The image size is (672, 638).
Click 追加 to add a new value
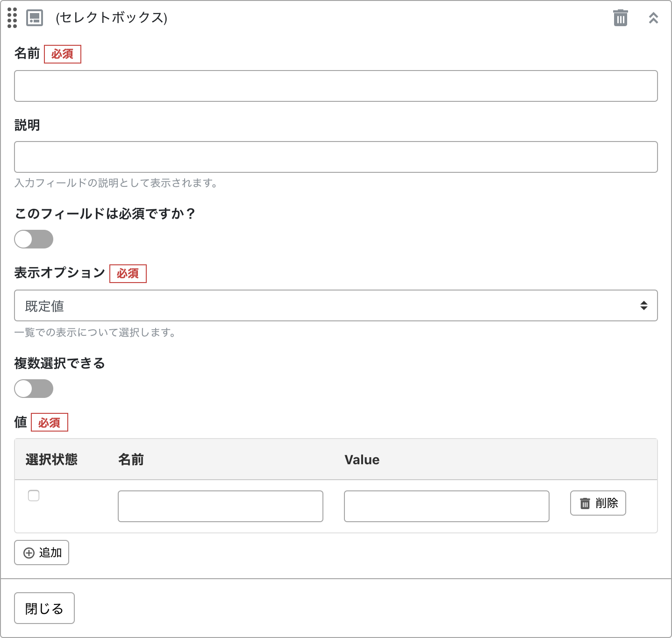[x=42, y=553]
